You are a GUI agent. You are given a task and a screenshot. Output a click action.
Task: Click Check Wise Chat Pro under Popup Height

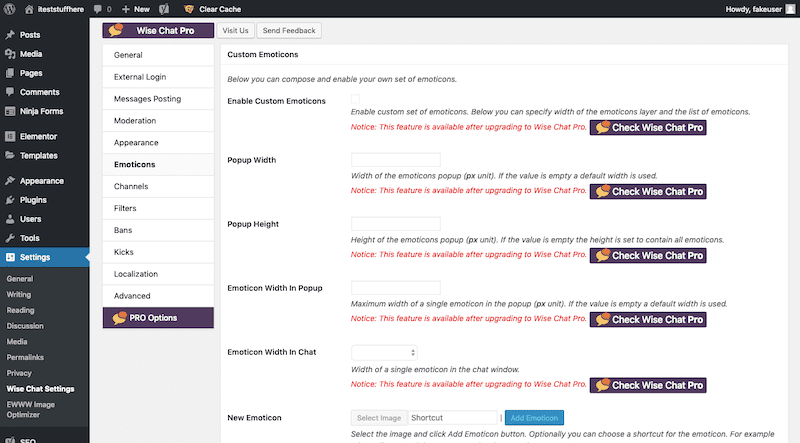[x=648, y=256]
